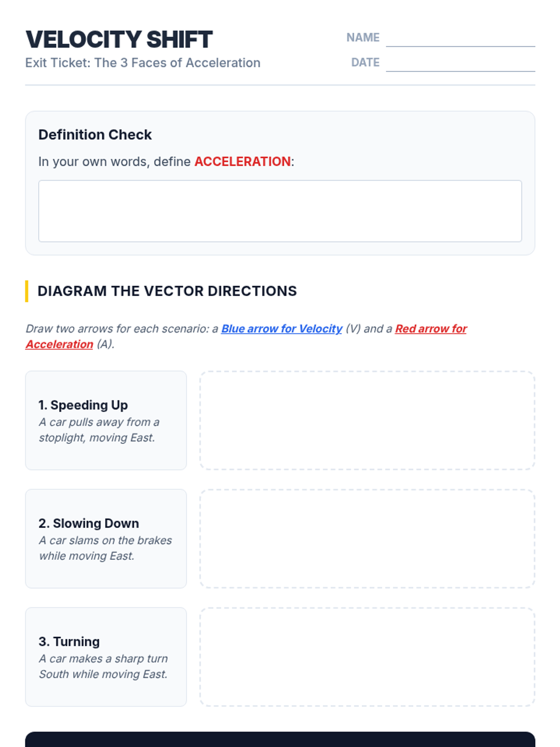Click the drawing area for Speeding Up
This screenshot has width=560, height=747.
tap(367, 420)
